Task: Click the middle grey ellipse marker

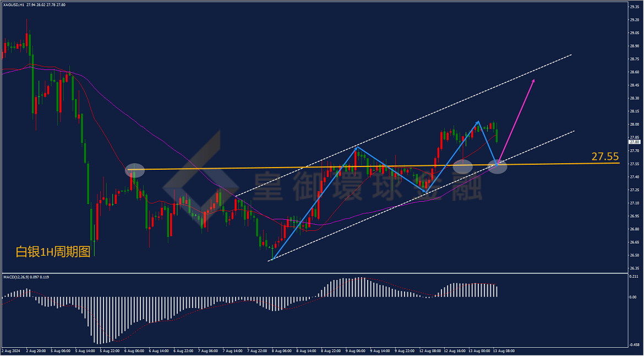Action: pyautogui.click(x=462, y=166)
